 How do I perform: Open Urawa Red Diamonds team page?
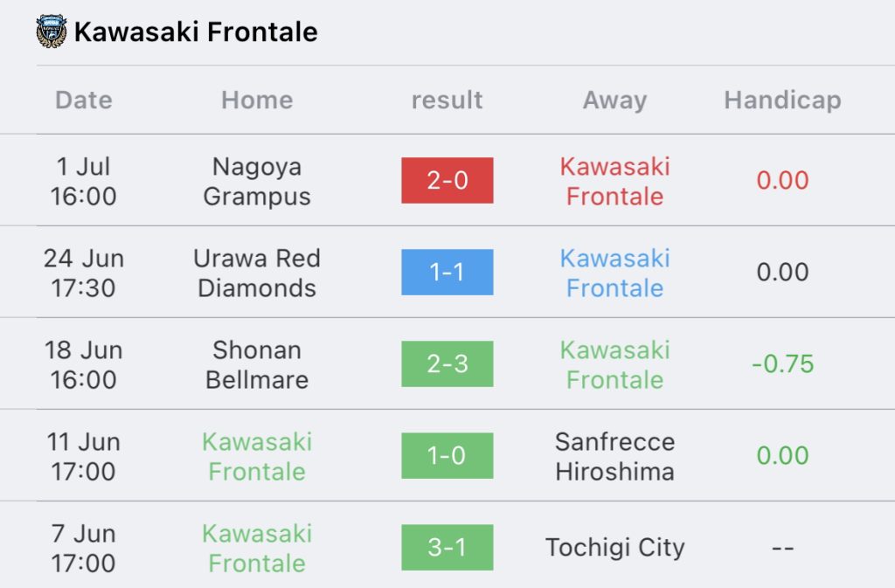(257, 273)
